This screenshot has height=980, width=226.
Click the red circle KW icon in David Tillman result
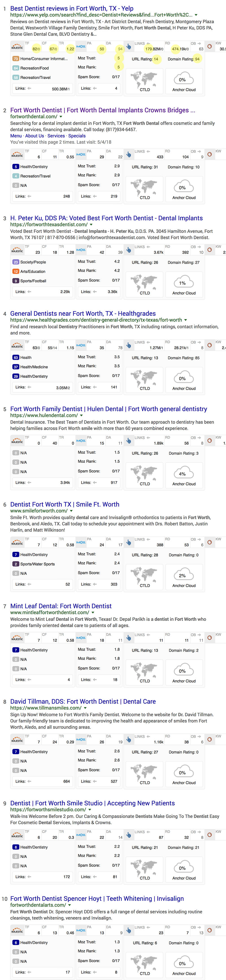tap(210, 739)
